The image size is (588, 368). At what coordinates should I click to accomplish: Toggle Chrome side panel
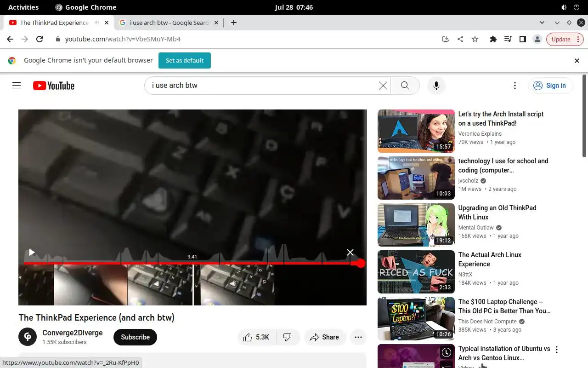(x=522, y=39)
